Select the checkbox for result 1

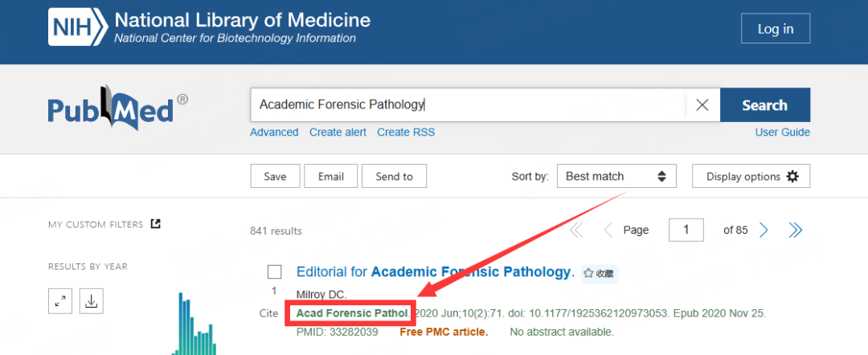(x=275, y=272)
